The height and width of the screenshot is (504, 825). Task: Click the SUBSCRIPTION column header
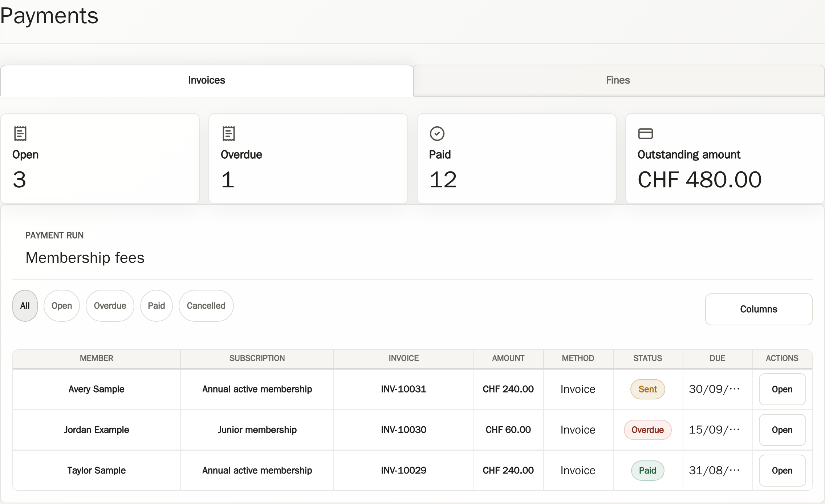tap(257, 358)
